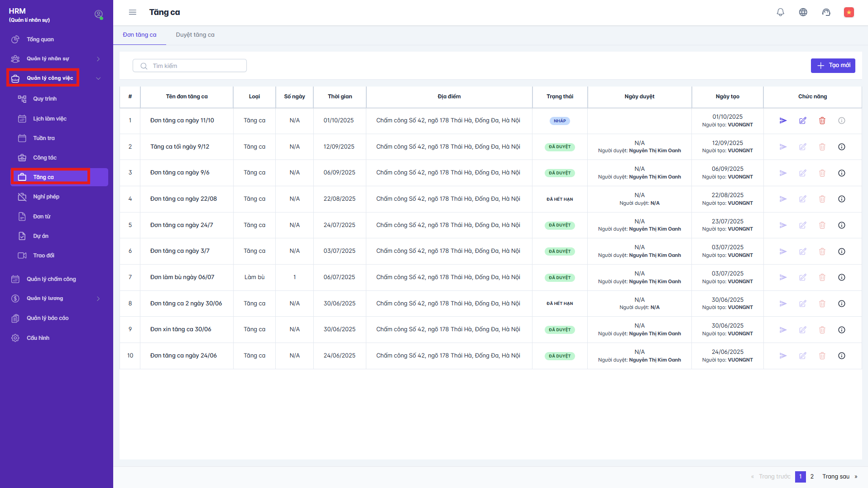The height and width of the screenshot is (488, 868).
Task: Click the Tìm kiếm search field
Action: (190, 66)
